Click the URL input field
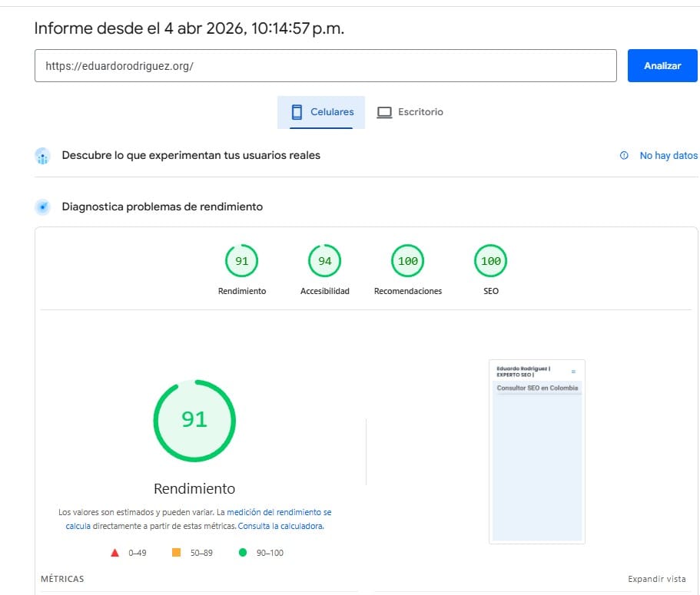 (326, 65)
